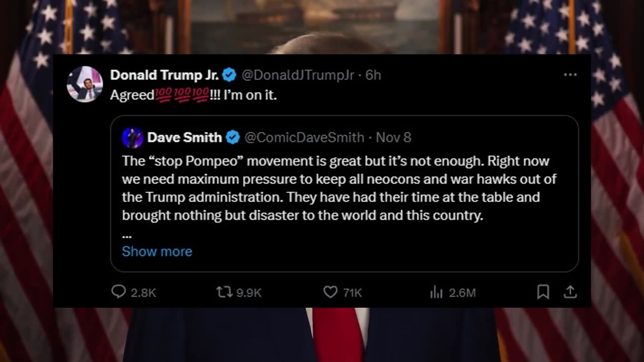This screenshot has height=362, width=644.
Task: Click Donald Trump Jr. verified badge
Action: coord(229,75)
